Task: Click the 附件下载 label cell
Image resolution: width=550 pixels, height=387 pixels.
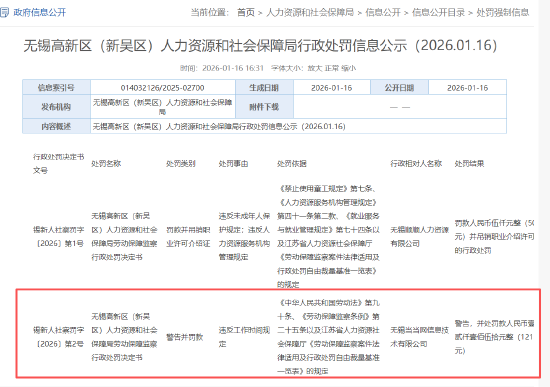Action: [x=264, y=107]
